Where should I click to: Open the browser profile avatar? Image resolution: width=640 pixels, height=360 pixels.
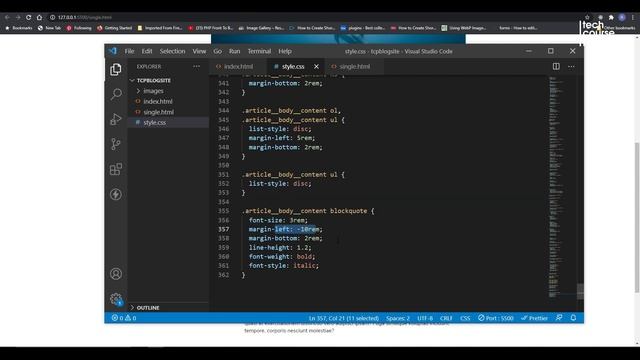click(x=622, y=17)
